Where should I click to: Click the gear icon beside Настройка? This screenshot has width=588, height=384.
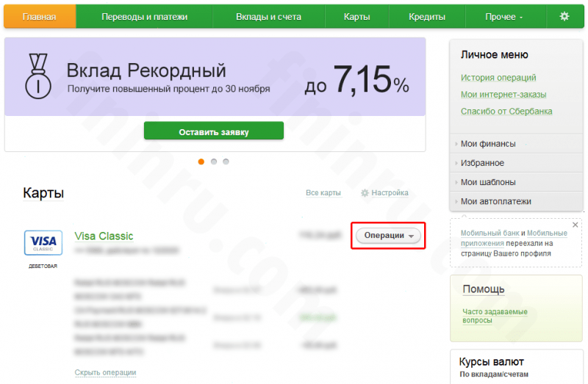coord(365,193)
